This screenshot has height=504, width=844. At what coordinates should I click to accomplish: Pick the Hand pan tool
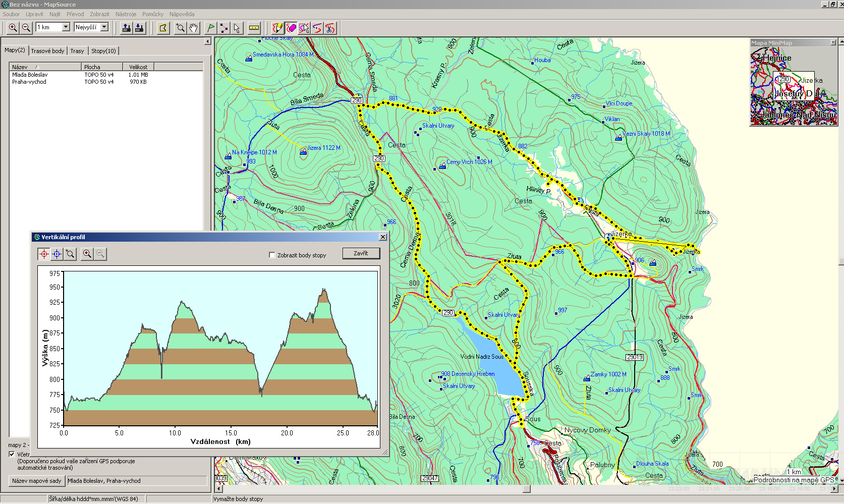(194, 28)
